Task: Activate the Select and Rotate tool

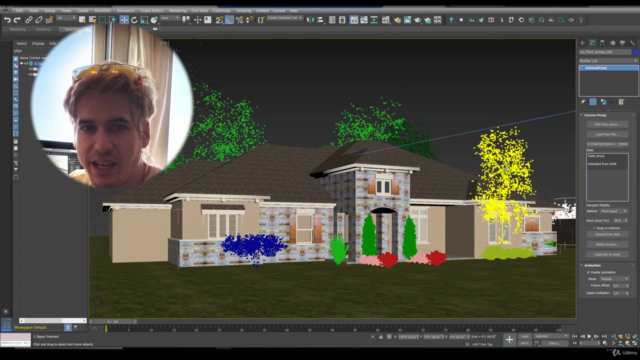Action: (x=134, y=20)
